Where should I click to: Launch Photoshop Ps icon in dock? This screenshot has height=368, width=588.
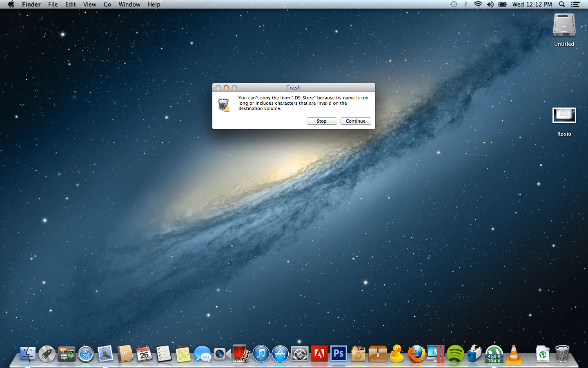339,354
